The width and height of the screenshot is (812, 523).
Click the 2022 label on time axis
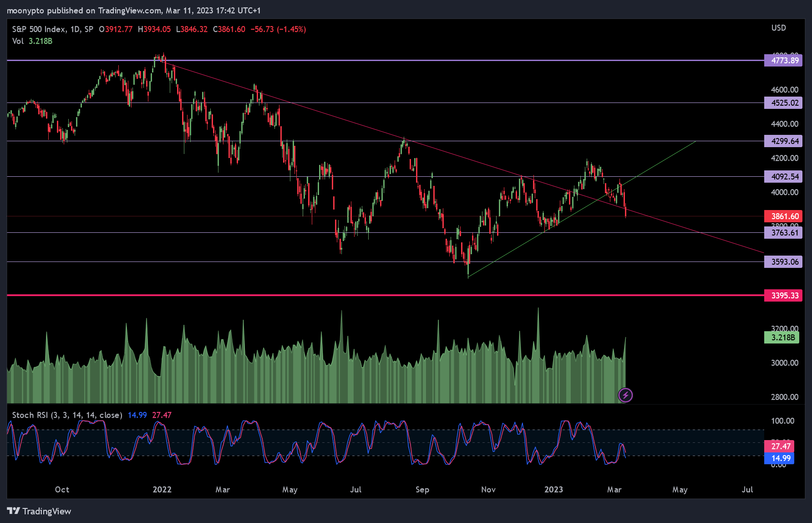coord(162,490)
